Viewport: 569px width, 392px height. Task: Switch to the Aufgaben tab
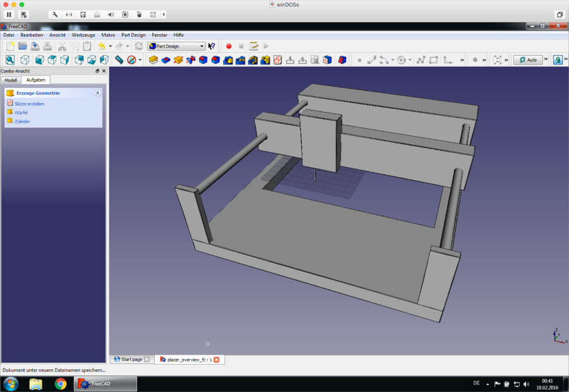[x=35, y=80]
